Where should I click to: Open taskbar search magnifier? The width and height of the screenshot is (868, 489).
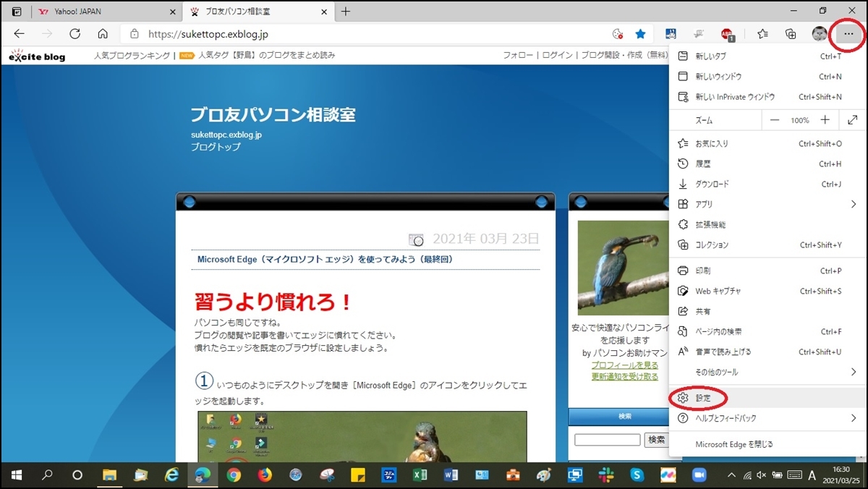coord(47,475)
